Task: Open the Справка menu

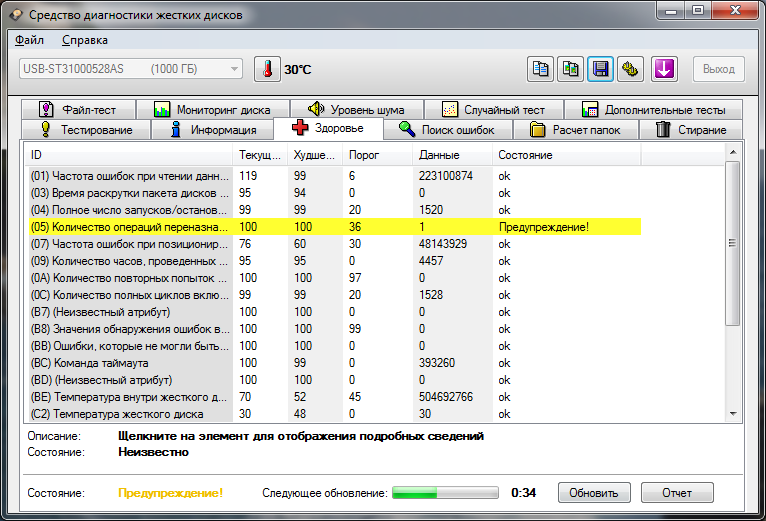Action: 85,40
